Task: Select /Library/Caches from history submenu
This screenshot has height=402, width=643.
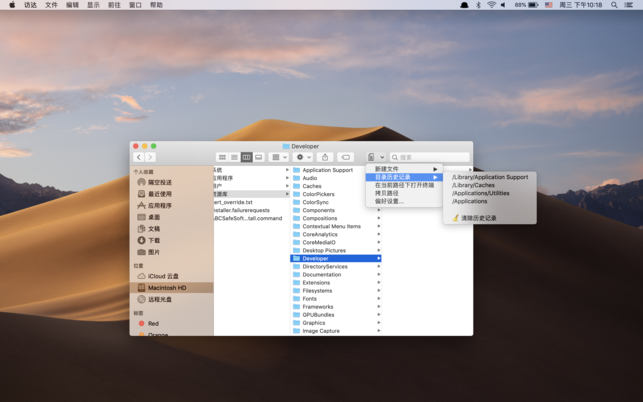Action: click(x=473, y=185)
